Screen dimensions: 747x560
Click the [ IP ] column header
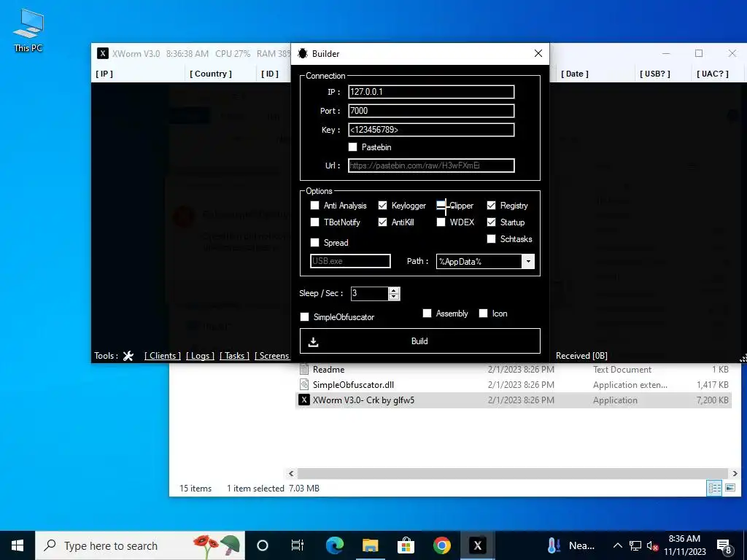[x=104, y=74]
